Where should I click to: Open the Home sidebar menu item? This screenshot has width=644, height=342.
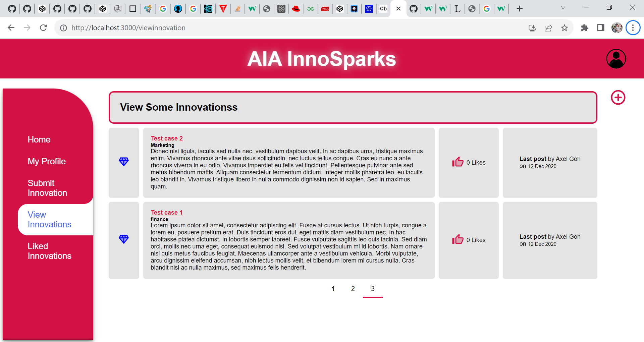39,139
